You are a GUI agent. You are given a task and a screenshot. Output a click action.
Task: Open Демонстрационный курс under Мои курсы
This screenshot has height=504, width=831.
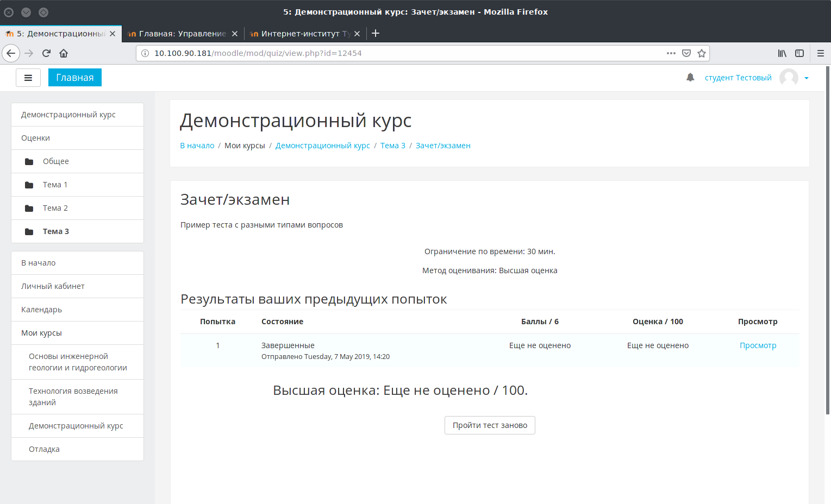[x=77, y=426]
